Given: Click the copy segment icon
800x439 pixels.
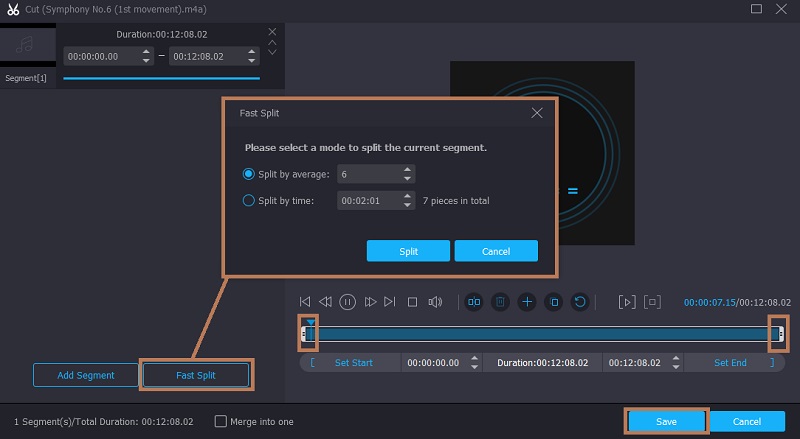Looking at the screenshot, I should point(552,301).
